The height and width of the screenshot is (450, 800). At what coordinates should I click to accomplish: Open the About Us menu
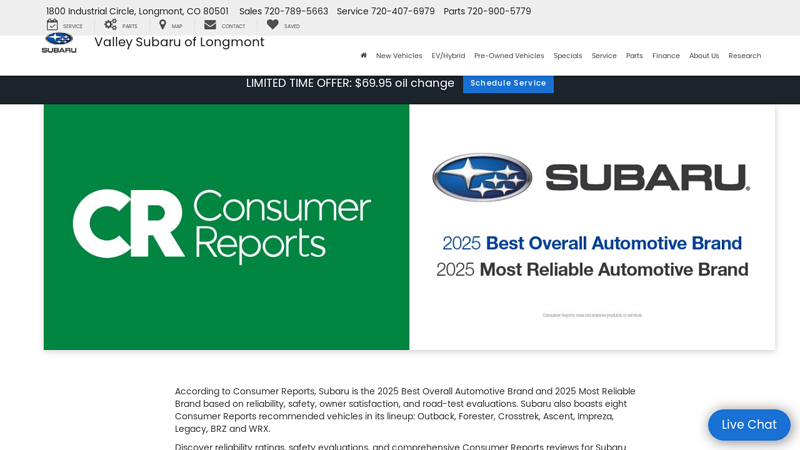click(x=704, y=56)
